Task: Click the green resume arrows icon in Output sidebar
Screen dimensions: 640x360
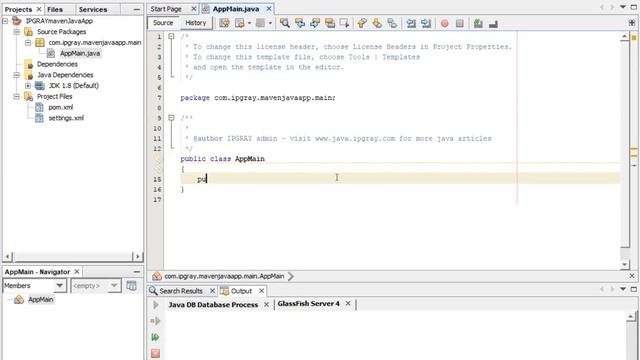Action: click(x=155, y=337)
